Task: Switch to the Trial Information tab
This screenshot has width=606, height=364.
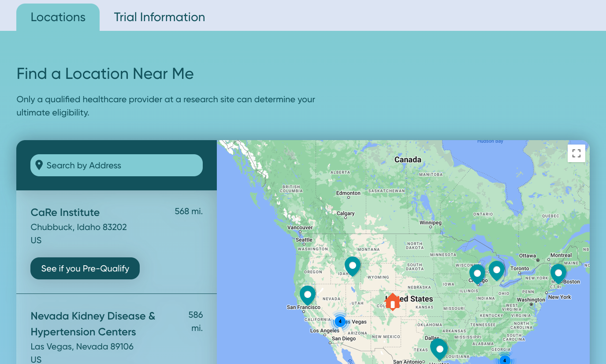Action: (x=159, y=17)
